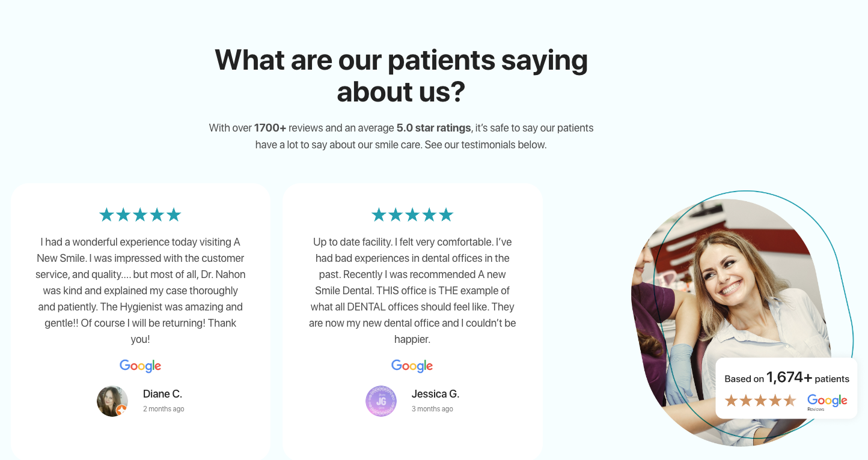Screen dimensions: 868x460
Task: Click Diane's review text about Dr. Nahon
Action: click(140, 291)
